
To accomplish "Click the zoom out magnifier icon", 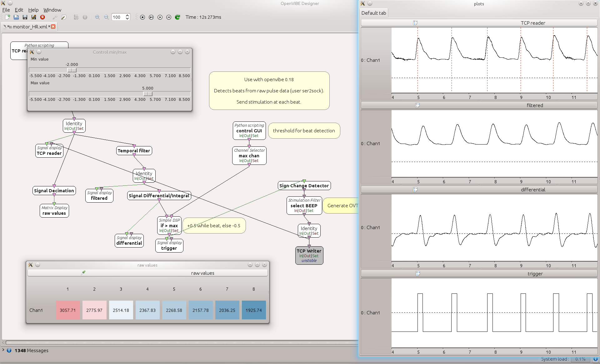I will [106, 17].
